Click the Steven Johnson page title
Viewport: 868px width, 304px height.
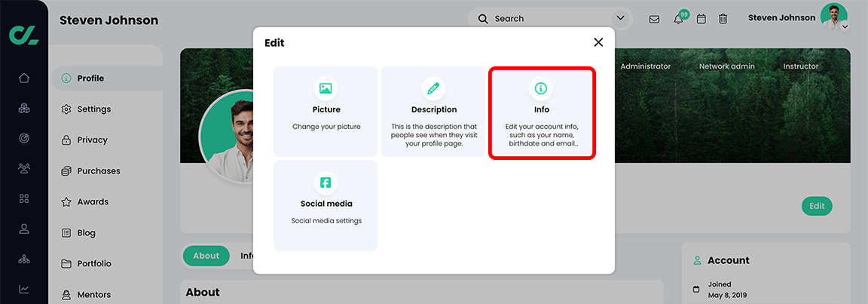pos(109,20)
